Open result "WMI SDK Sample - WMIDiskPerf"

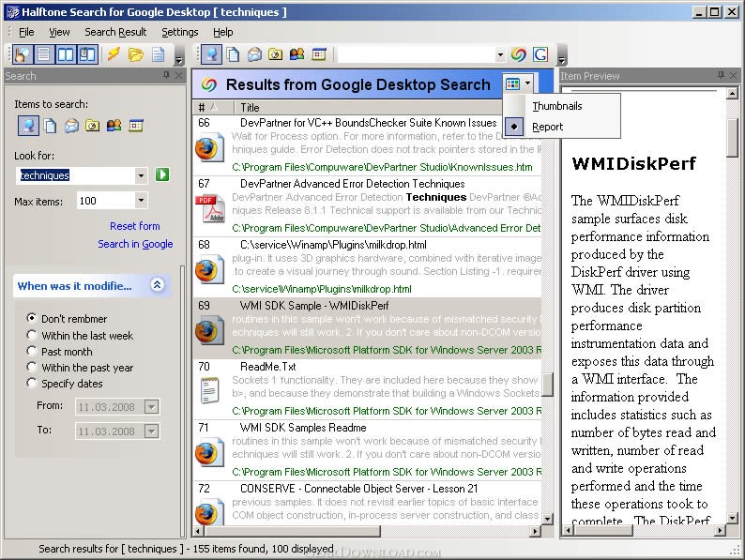click(367, 327)
